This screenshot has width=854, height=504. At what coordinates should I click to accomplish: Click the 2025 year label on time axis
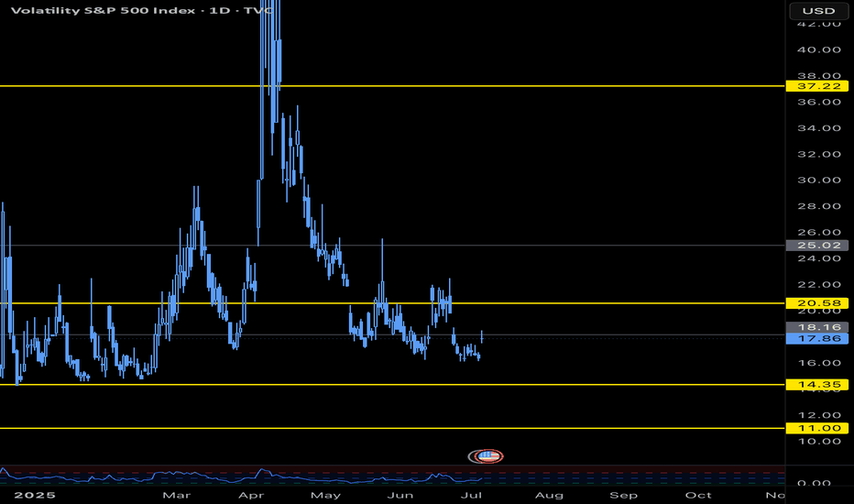tap(35, 495)
